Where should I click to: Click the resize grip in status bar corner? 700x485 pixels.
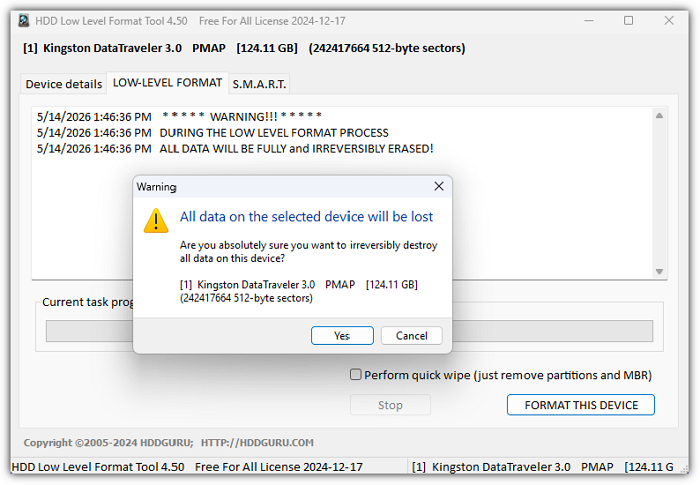pos(684,469)
